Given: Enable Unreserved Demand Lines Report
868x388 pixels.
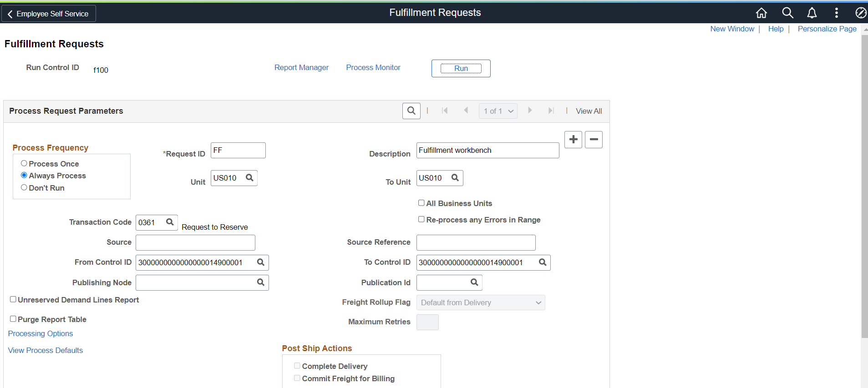Looking at the screenshot, I should 13,299.
